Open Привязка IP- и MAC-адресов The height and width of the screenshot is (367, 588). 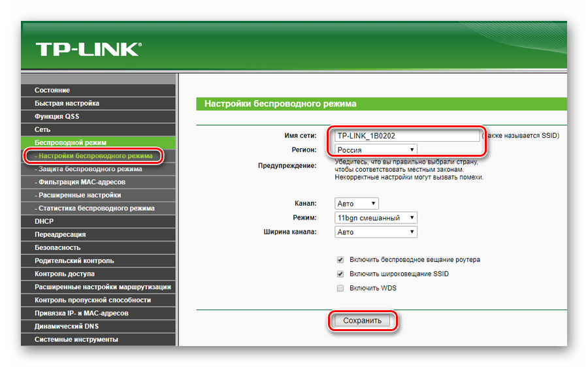tap(98, 313)
